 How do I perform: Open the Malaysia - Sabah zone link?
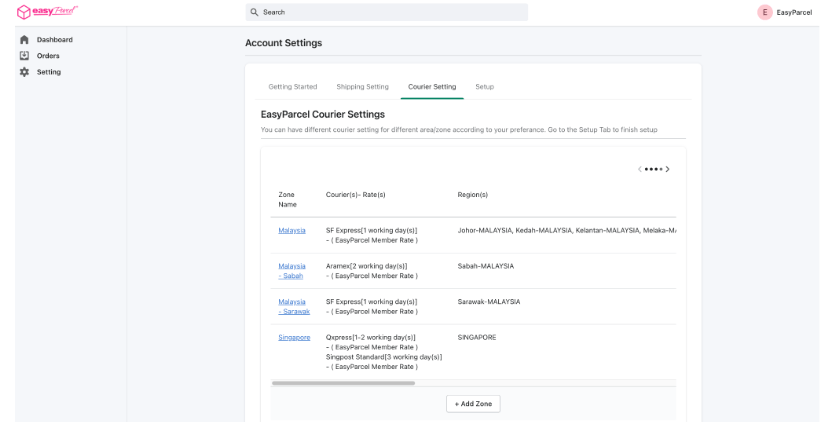coord(292,271)
